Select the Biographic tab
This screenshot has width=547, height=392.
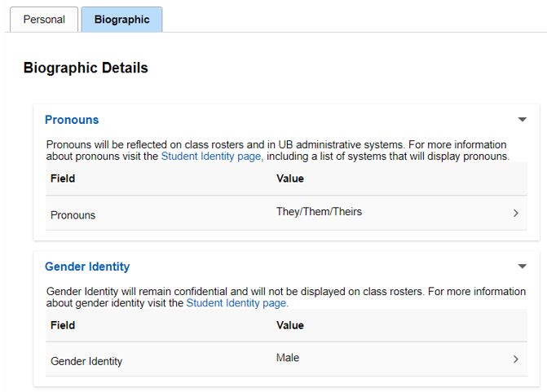coord(121,20)
